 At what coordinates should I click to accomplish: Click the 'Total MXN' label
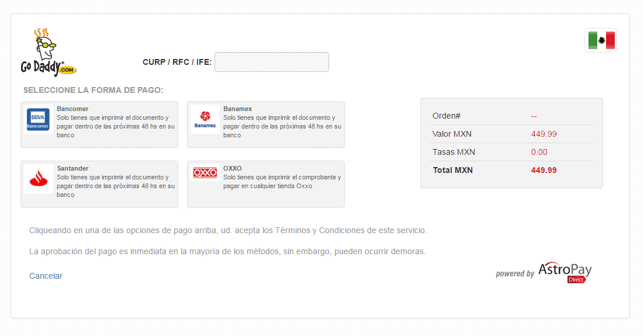452,170
